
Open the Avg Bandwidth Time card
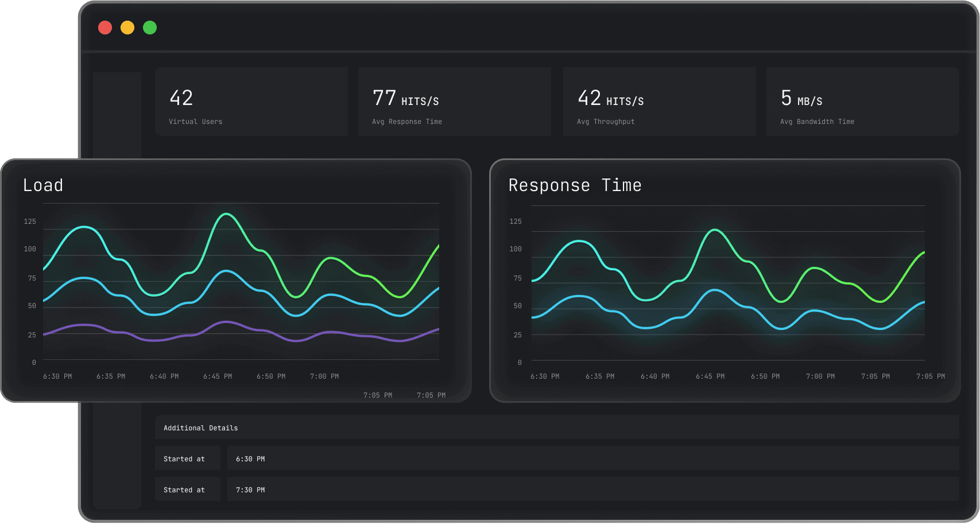[x=862, y=102]
